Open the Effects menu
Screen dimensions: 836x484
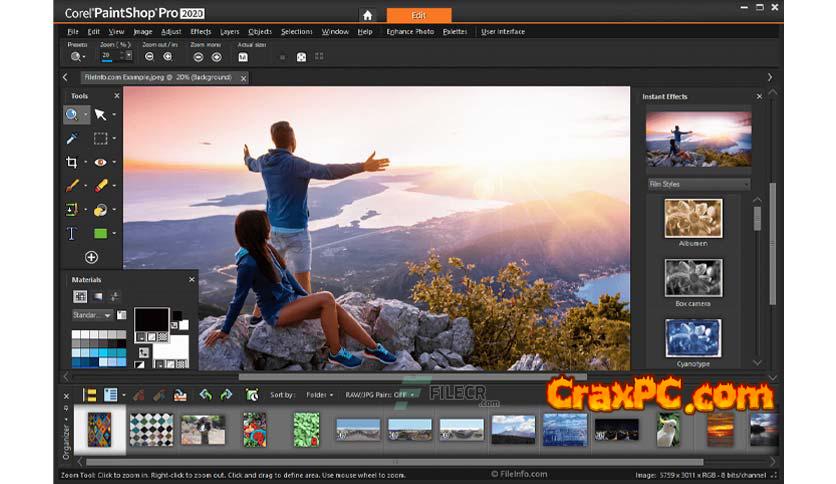(201, 32)
